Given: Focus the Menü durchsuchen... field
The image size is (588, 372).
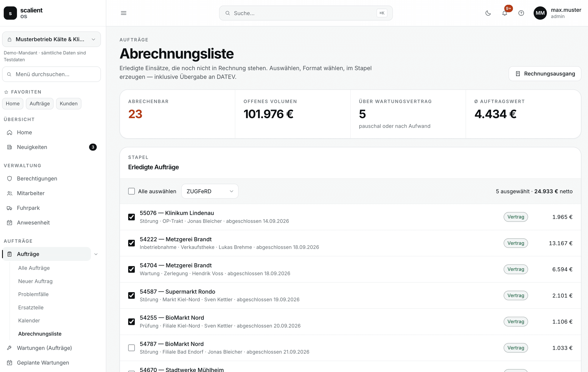Looking at the screenshot, I should click(x=52, y=74).
